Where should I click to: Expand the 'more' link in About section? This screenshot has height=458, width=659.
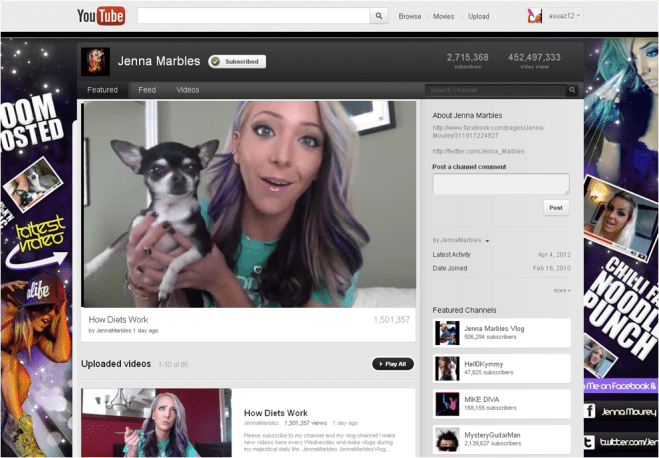561,290
